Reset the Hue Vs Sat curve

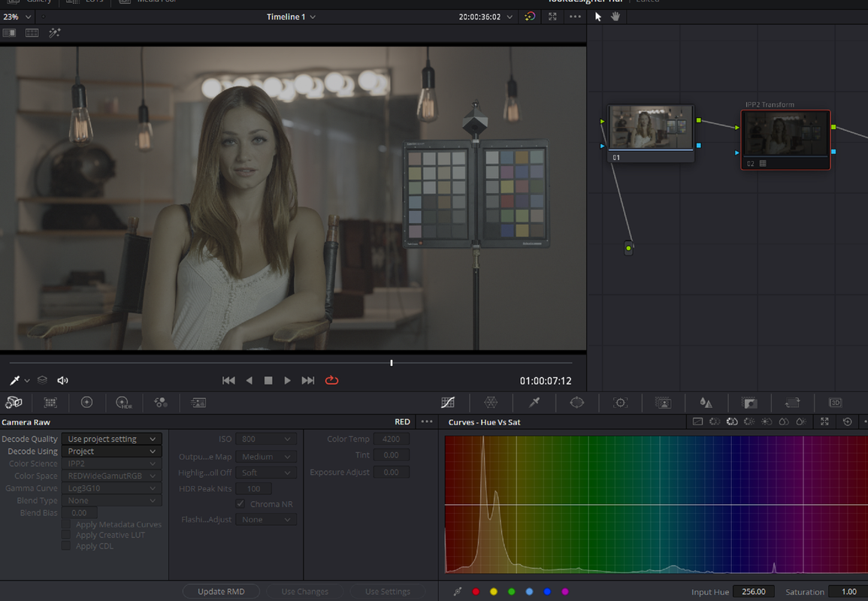[x=847, y=421]
